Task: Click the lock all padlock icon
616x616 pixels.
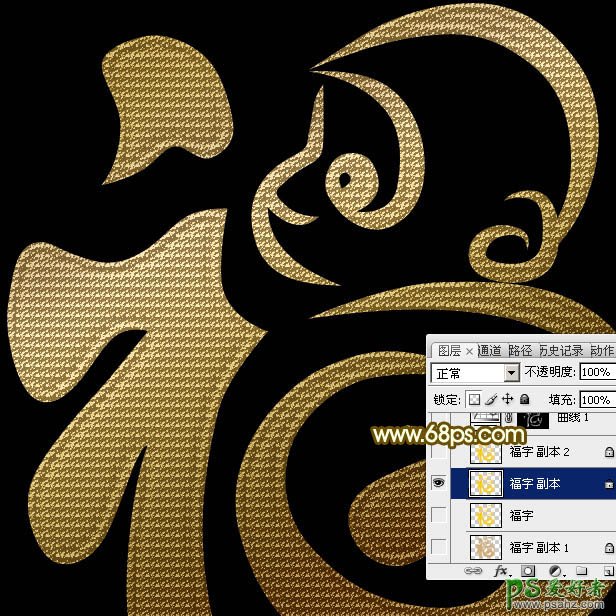Action: click(523, 400)
